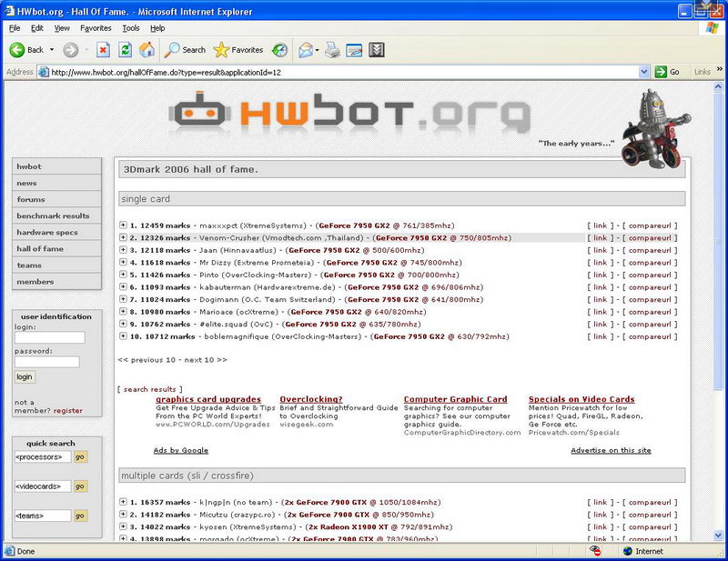Click go next to the processors field
Screen dimensions: 728x561
point(80,457)
